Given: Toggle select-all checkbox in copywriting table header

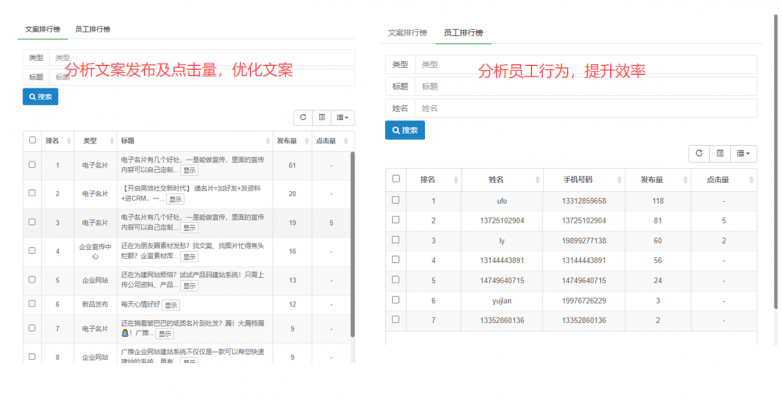Looking at the screenshot, I should tap(32, 140).
